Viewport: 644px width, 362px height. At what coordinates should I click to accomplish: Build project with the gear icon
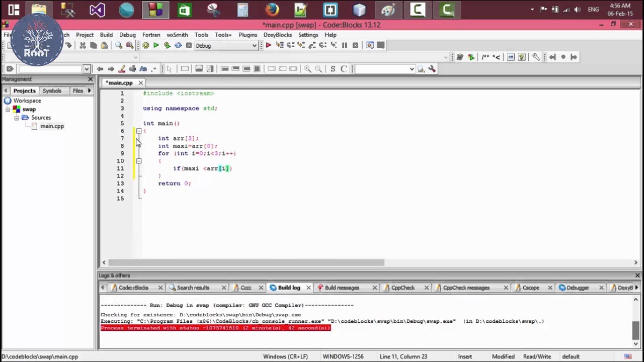click(x=145, y=45)
